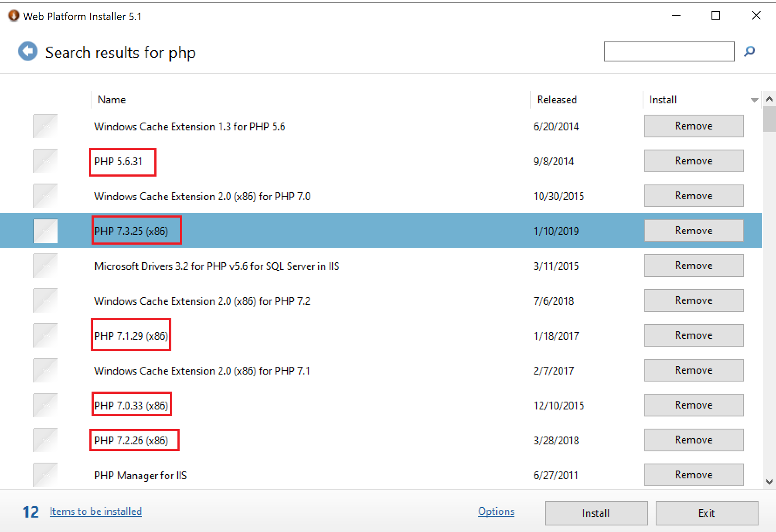The height and width of the screenshot is (532, 776).
Task: Maximize the Web Platform Installer window
Action: pyautogui.click(x=716, y=16)
